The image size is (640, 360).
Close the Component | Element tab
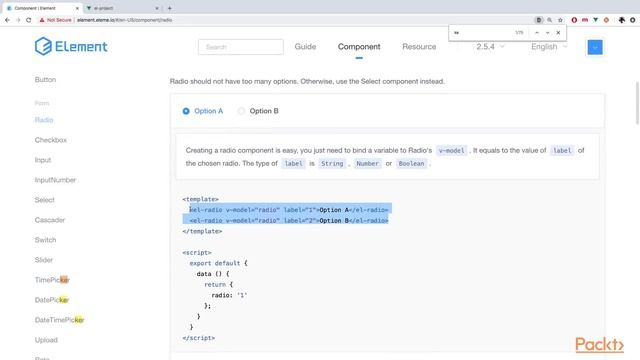click(77, 8)
